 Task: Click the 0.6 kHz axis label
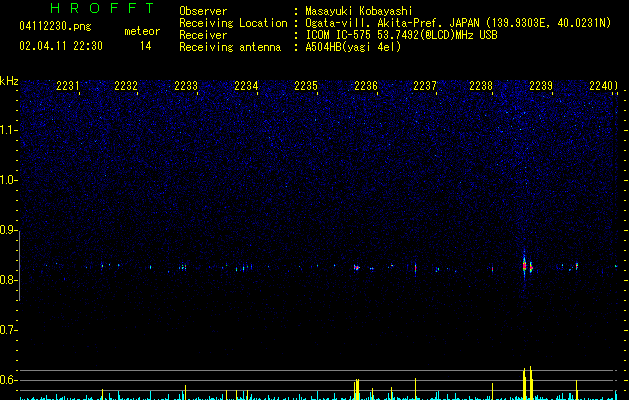tap(8, 380)
